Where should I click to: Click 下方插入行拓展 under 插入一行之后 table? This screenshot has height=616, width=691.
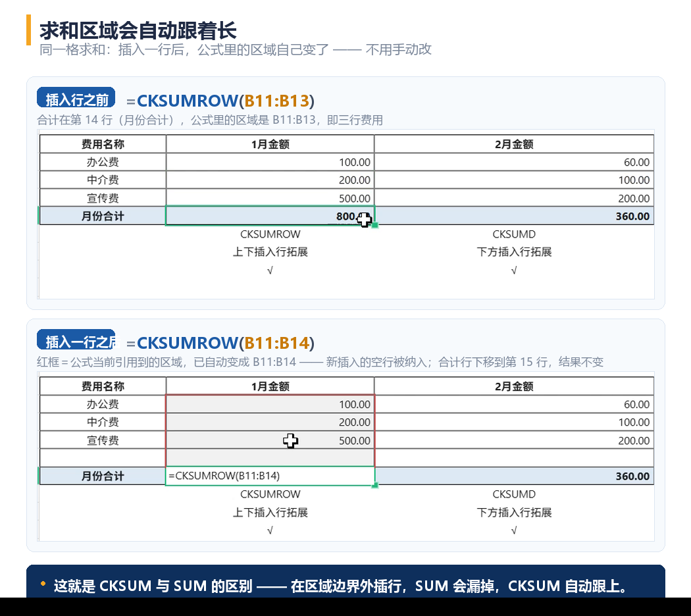click(x=514, y=513)
